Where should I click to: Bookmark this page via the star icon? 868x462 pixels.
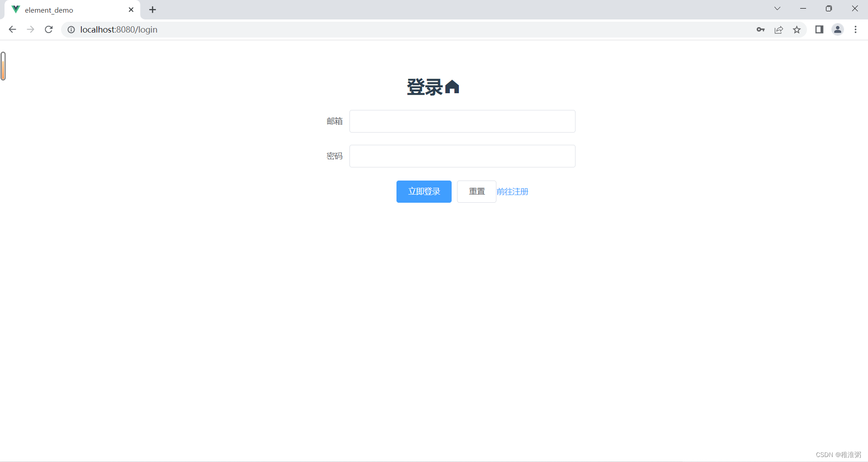coord(797,29)
